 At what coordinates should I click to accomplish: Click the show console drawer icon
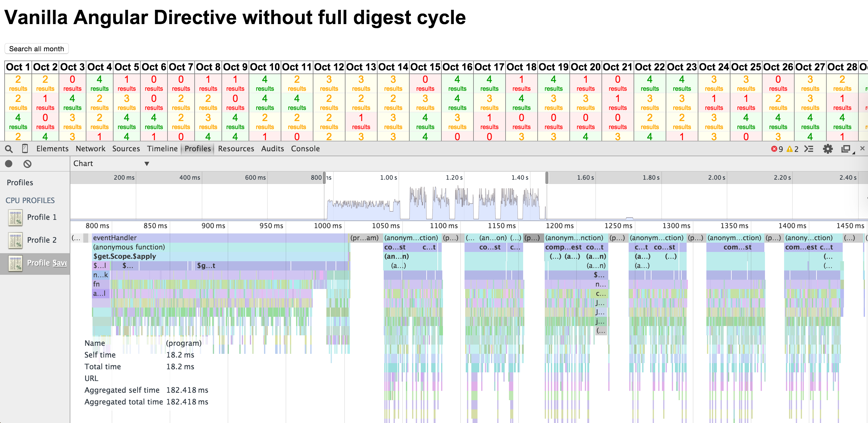pyautogui.click(x=809, y=149)
